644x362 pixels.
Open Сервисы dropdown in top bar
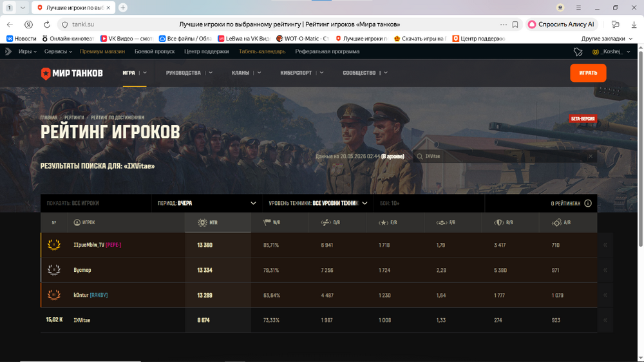pos(58,52)
